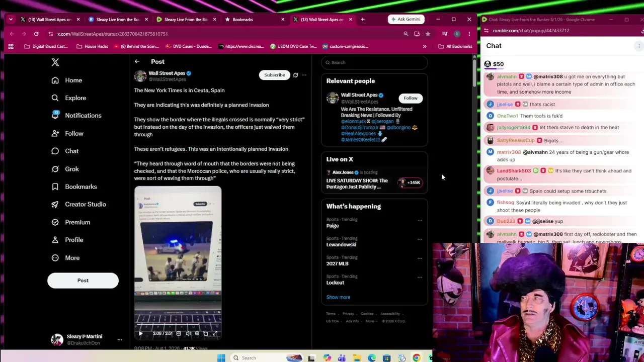Go back using post back arrow
Screen dimensions: 644x362
coord(137,62)
